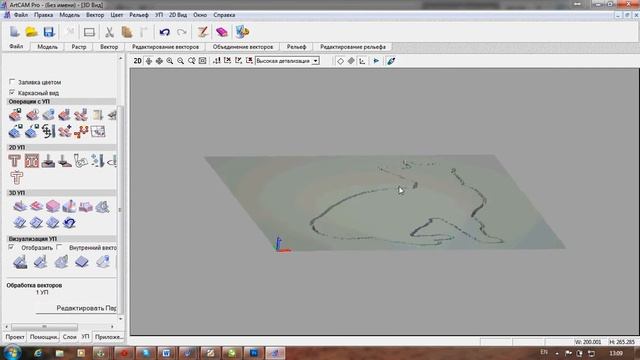Switch to the Помощник panel tab
Image resolution: width=640 pixels, height=360 pixels.
click(x=43, y=337)
